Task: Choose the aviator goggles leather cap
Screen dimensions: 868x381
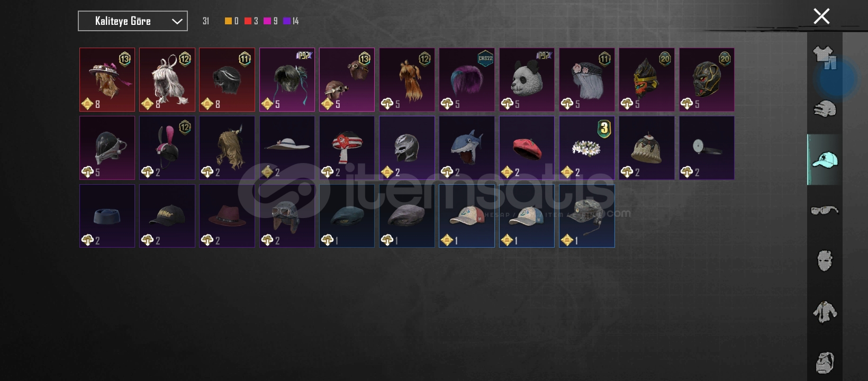Action: click(x=287, y=216)
